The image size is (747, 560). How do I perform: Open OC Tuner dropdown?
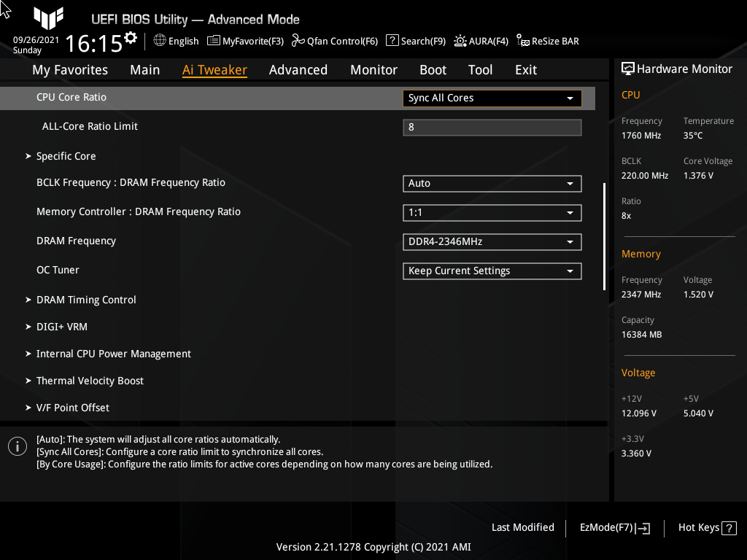click(492, 271)
